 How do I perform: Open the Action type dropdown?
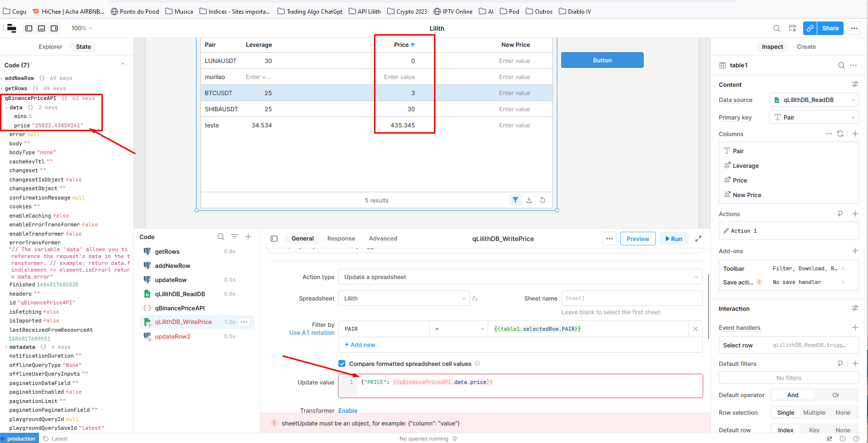pos(520,277)
